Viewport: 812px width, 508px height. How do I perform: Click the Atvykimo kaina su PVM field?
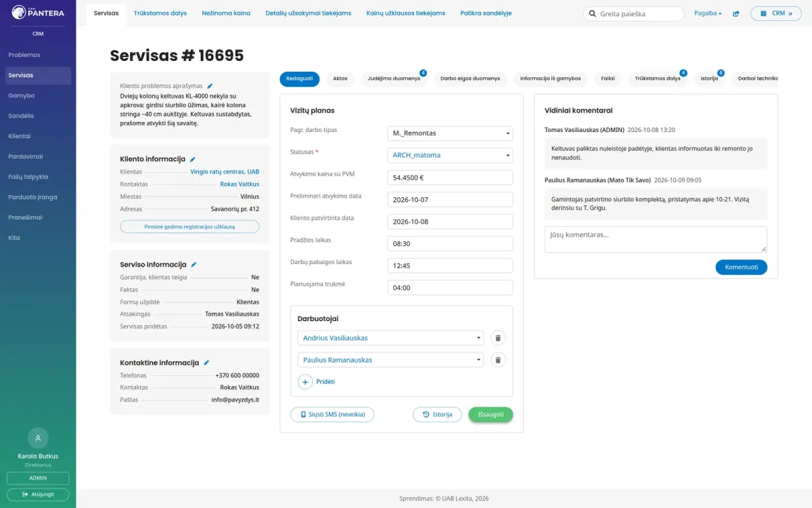[x=450, y=177]
